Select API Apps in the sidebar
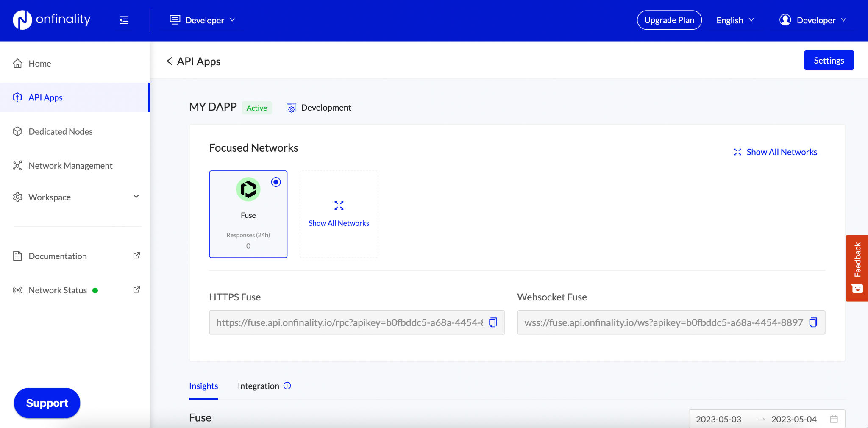Screen dimensions: 868x428 (x=75, y=97)
